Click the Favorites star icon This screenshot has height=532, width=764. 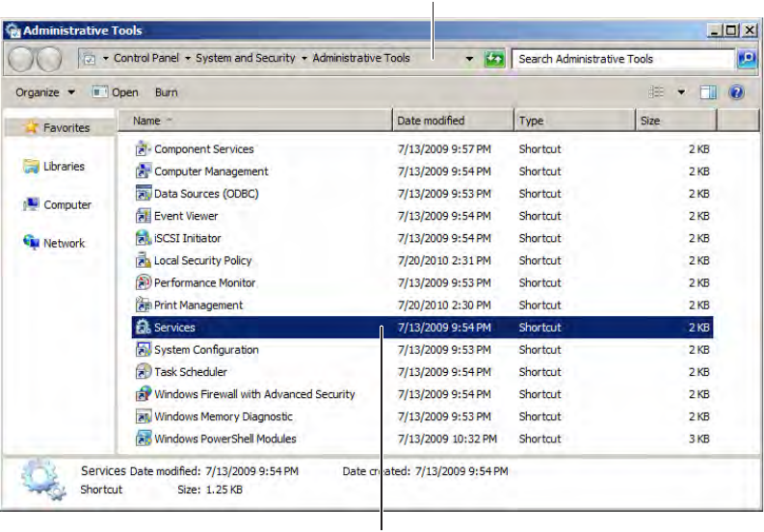point(32,127)
